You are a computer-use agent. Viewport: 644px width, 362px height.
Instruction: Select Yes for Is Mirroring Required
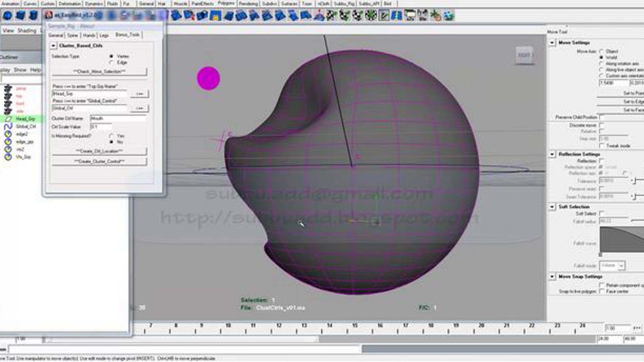[x=111, y=136]
